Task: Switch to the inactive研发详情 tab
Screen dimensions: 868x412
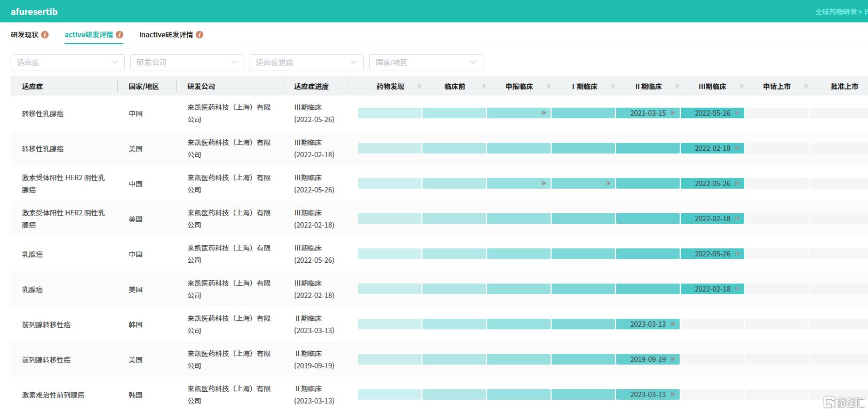Action: click(166, 35)
